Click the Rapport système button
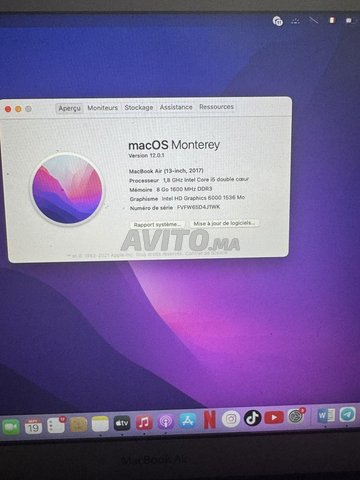The image size is (360, 480). pyautogui.click(x=157, y=225)
